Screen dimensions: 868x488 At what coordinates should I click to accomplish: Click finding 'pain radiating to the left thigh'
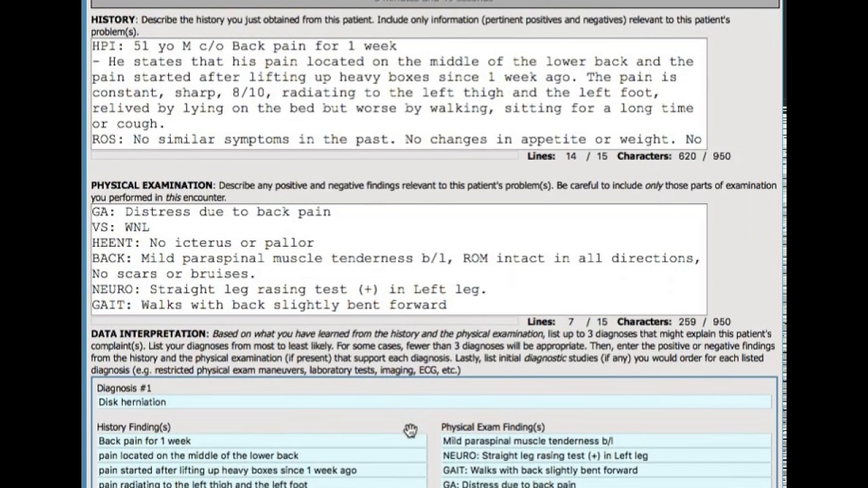262,484
